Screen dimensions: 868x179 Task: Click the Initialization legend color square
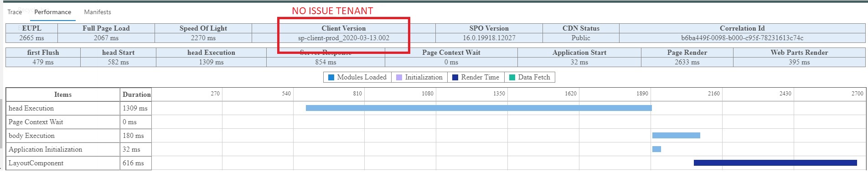[x=399, y=78]
